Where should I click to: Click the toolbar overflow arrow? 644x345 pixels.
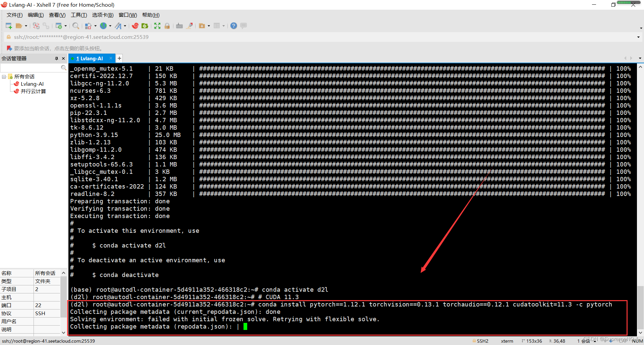641,28
